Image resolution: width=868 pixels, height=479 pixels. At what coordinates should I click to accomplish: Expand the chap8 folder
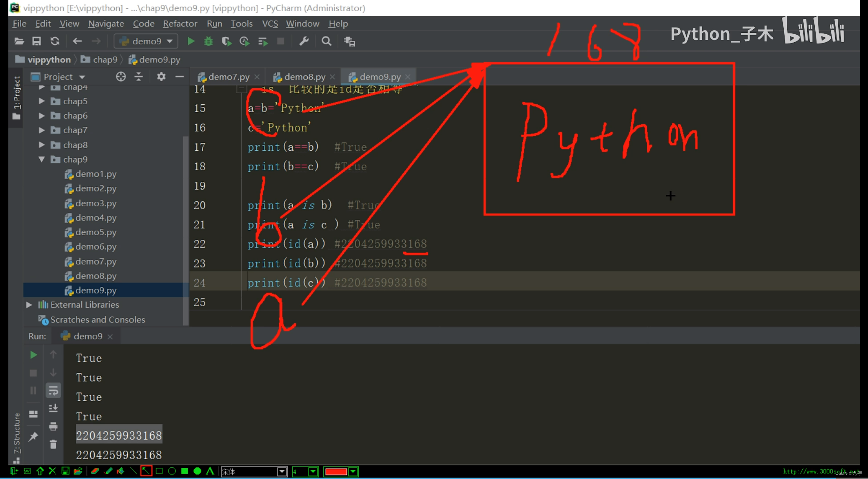[x=42, y=145]
